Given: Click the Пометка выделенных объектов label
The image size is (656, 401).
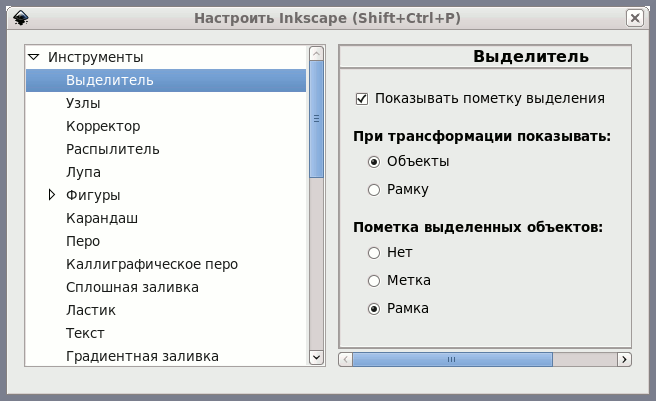Looking at the screenshot, I should click(478, 227).
